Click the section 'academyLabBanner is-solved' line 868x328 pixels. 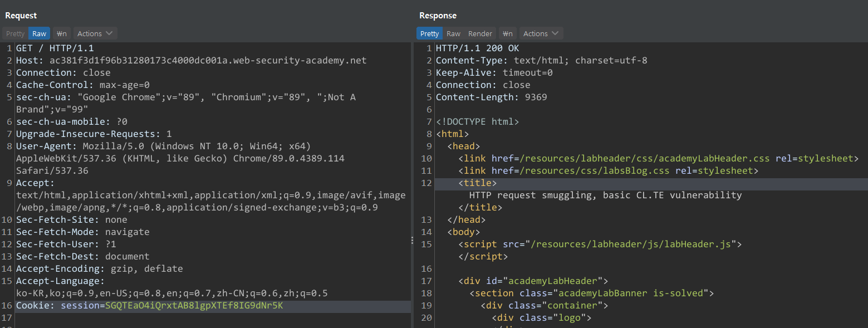pos(591,293)
